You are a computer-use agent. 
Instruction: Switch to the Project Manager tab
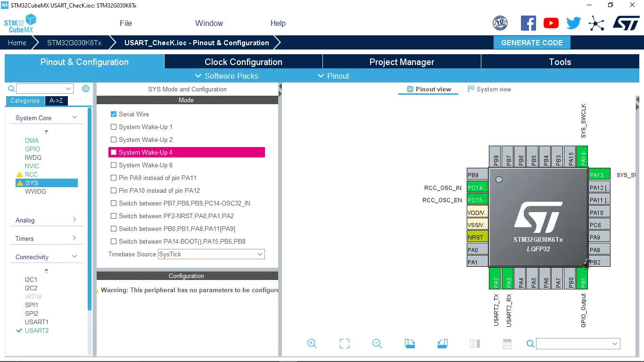[x=402, y=62]
